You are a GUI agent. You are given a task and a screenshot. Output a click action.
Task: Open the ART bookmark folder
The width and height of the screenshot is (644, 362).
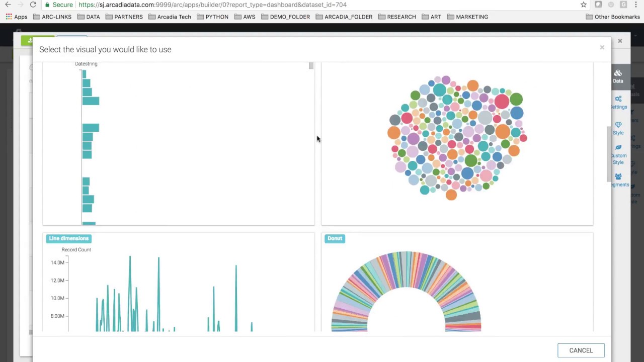tap(432, 17)
